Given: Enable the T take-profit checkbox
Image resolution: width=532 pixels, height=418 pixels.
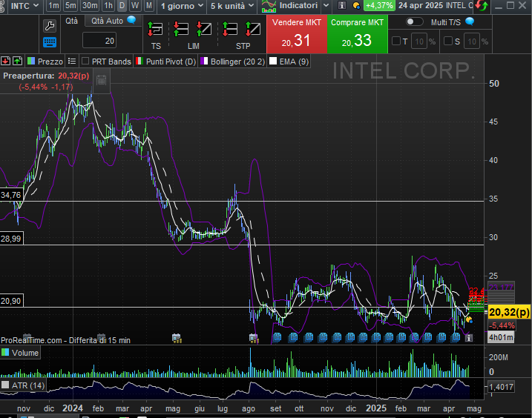Looking at the screenshot, I should point(396,42).
